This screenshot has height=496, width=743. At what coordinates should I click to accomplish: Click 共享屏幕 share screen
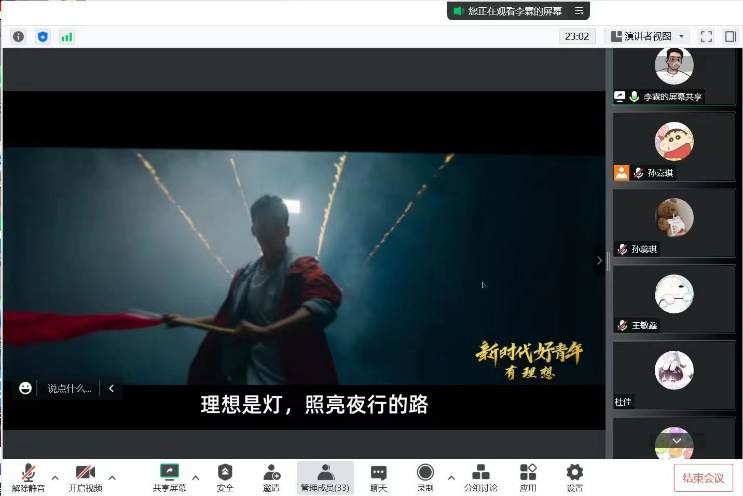point(169,478)
